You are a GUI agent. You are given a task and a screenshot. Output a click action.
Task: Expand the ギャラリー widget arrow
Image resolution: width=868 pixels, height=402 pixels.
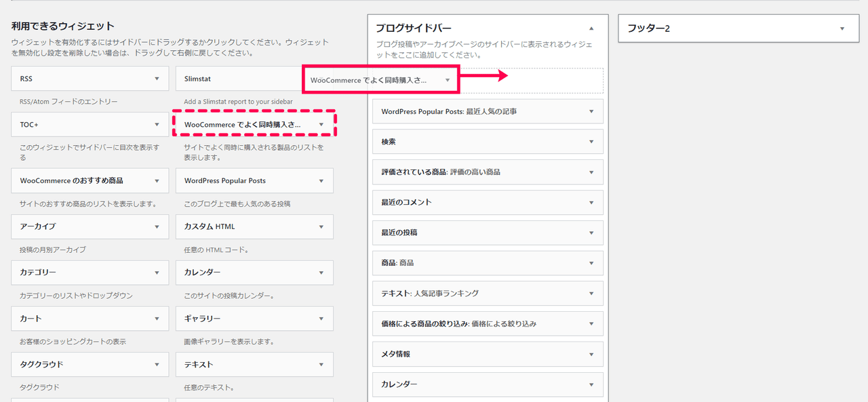pyautogui.click(x=321, y=319)
